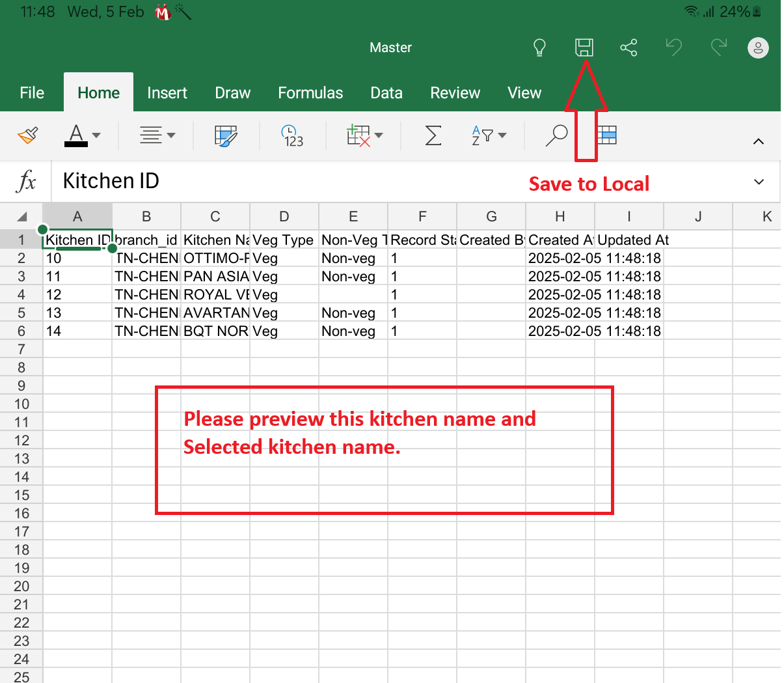Select the Veg Type header cell
The width and height of the screenshot is (784, 683).
[284, 240]
